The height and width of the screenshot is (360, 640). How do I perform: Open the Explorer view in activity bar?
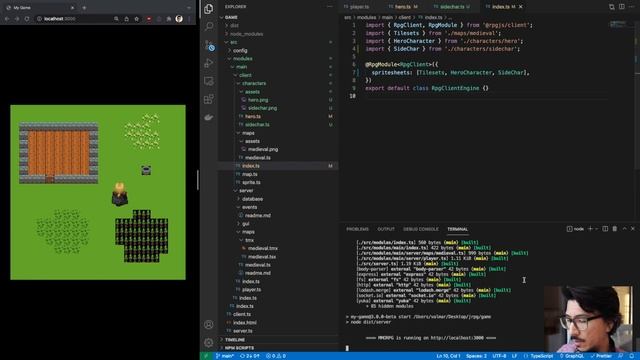(x=209, y=9)
